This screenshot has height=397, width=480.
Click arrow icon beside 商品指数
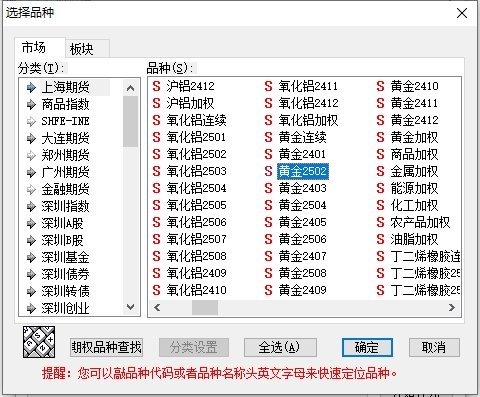pyautogui.click(x=31, y=105)
